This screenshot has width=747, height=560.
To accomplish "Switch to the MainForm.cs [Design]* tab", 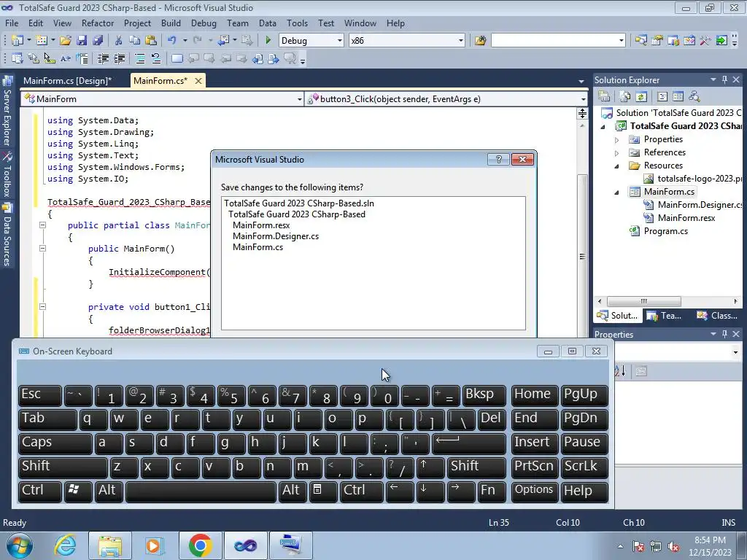I will (68, 80).
